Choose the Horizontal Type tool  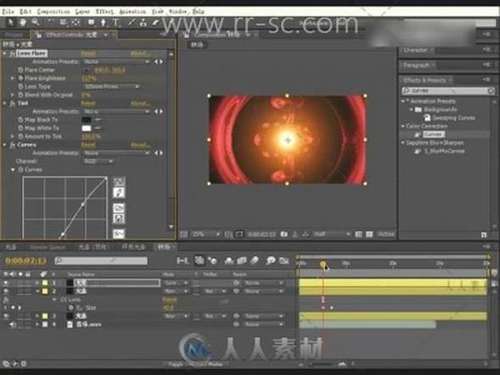tap(116, 23)
